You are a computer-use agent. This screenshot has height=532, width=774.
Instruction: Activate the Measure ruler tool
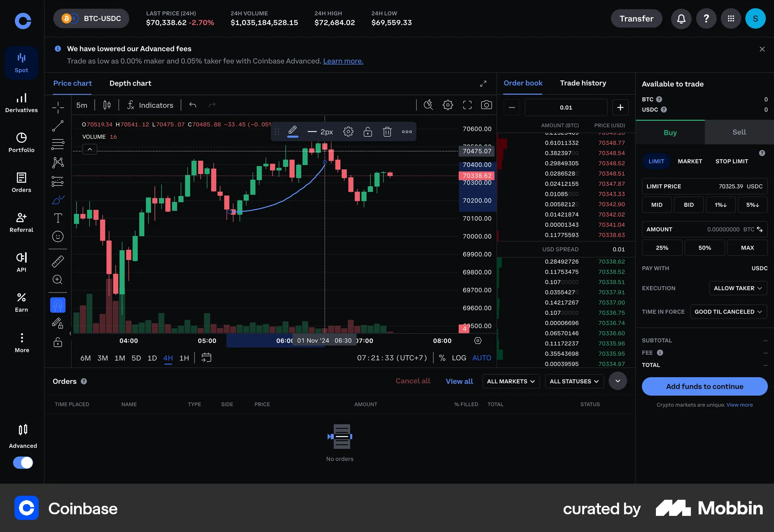(x=58, y=261)
